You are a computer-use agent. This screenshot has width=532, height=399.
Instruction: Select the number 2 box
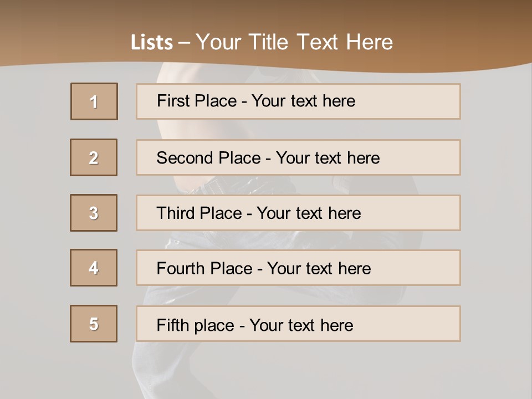(94, 157)
